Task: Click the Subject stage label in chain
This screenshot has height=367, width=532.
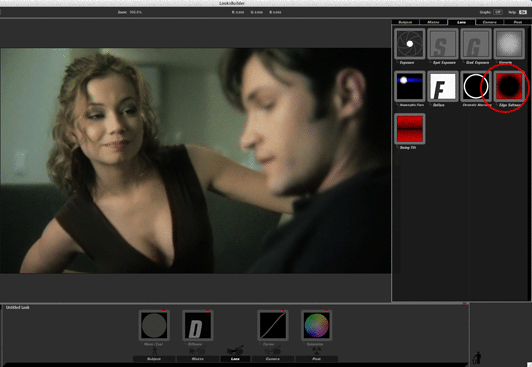Action: pyautogui.click(x=154, y=359)
